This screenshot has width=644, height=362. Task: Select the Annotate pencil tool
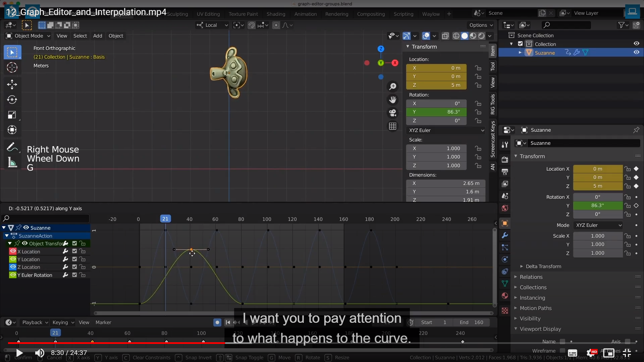pyautogui.click(x=12, y=147)
